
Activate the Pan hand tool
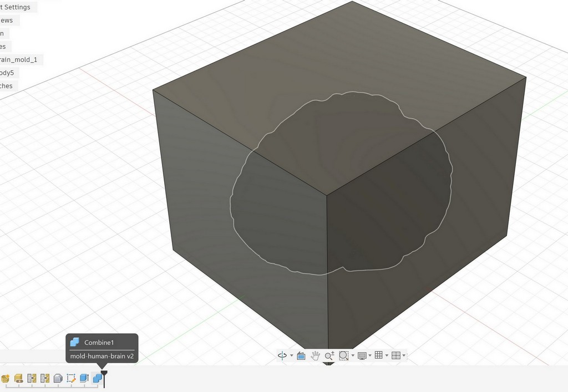(x=315, y=355)
